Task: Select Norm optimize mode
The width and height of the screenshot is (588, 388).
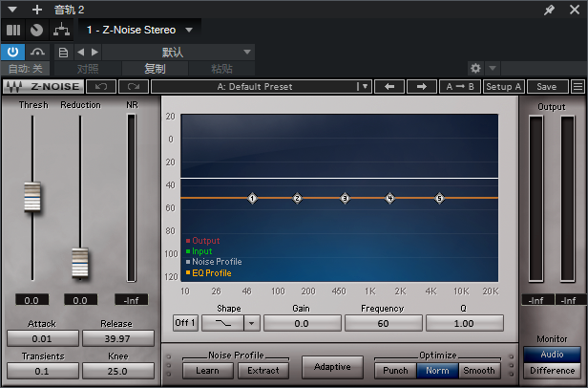Action: pos(437,371)
